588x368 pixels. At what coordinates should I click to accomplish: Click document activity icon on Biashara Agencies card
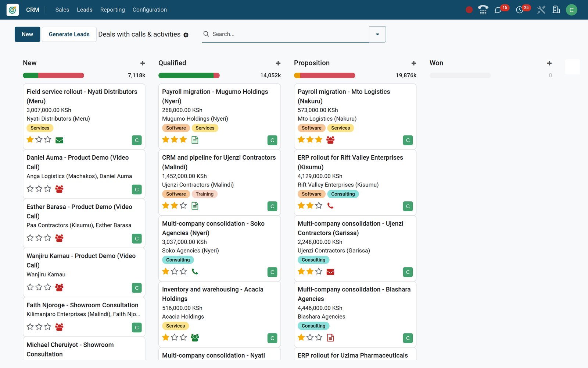330,337
